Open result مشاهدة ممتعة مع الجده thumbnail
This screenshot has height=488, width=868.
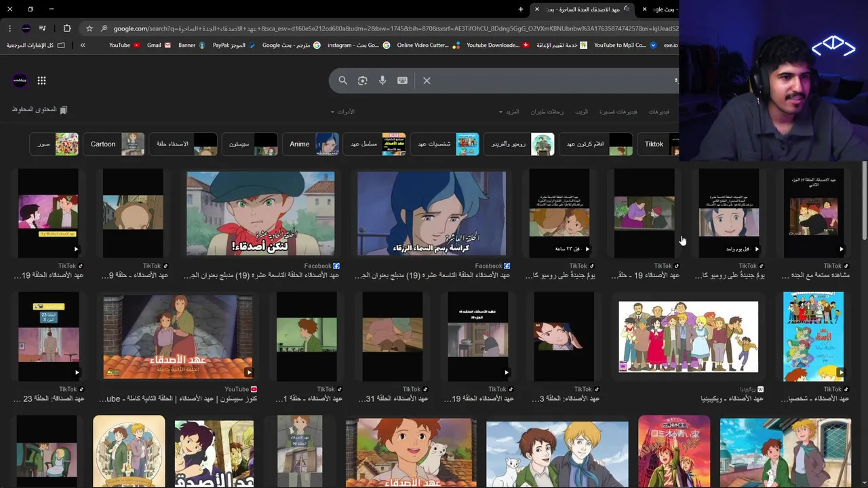tap(814, 213)
